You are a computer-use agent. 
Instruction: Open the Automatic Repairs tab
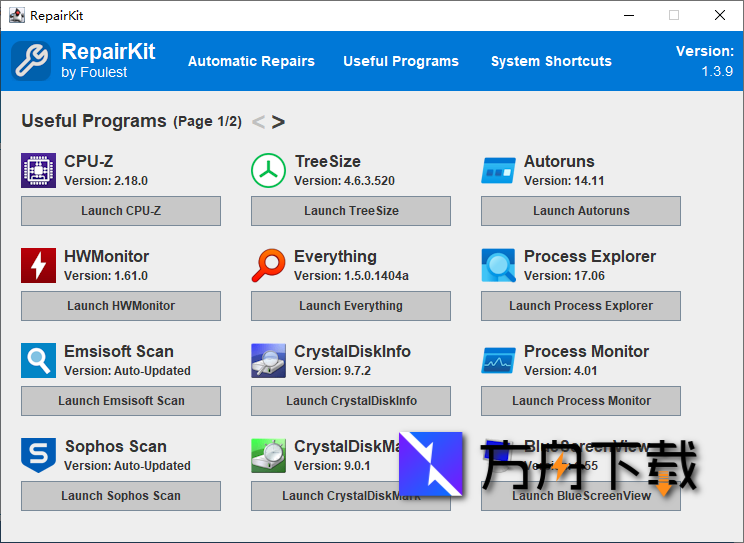pyautogui.click(x=251, y=61)
